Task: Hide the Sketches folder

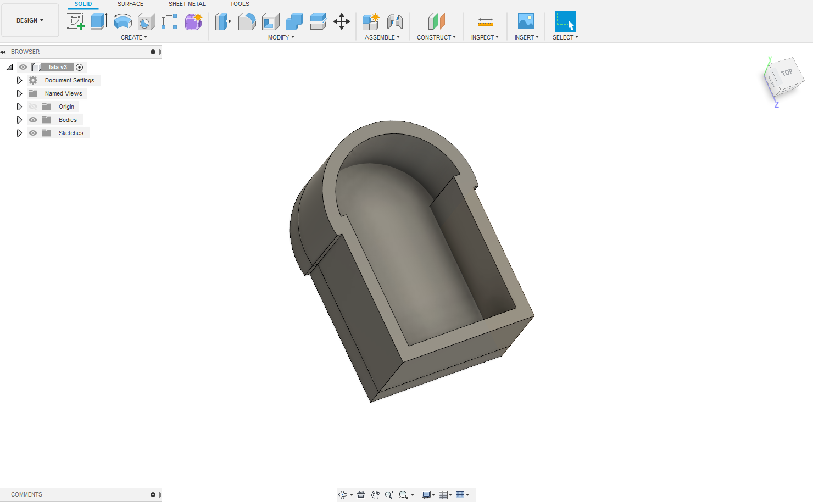Action: [x=33, y=133]
